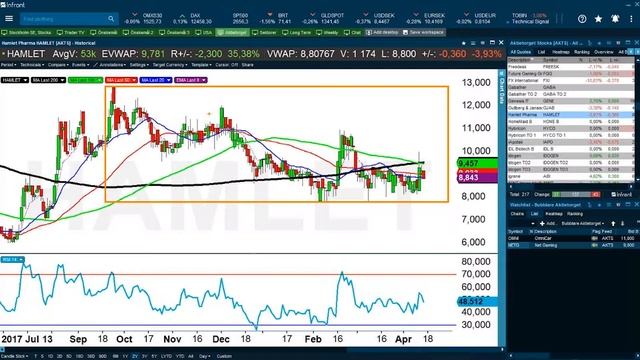
Task: Click Custom range button
Action: point(224,356)
